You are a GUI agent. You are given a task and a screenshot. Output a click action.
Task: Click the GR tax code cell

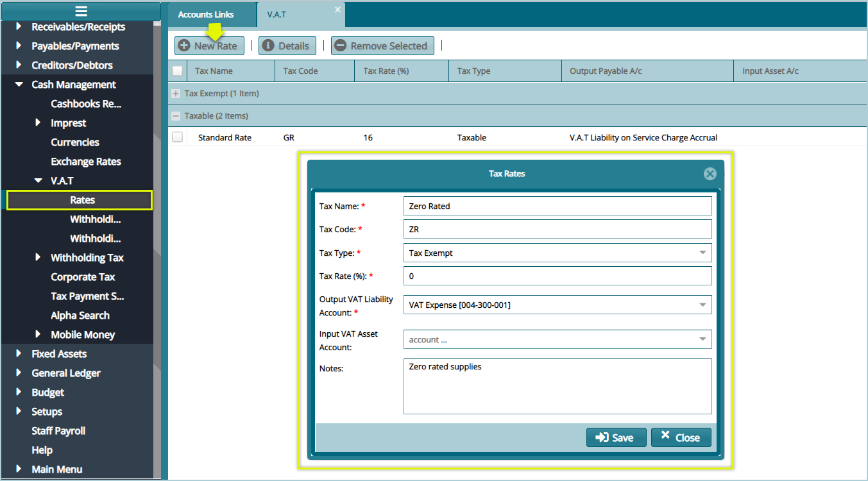tap(289, 137)
